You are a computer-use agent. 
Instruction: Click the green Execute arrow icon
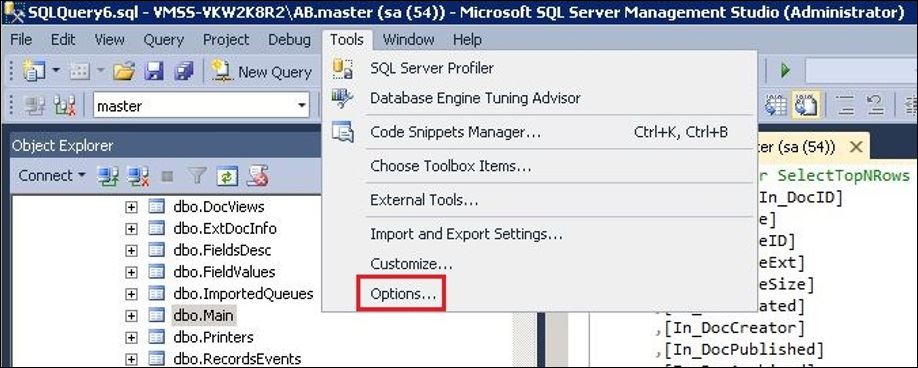tap(785, 71)
